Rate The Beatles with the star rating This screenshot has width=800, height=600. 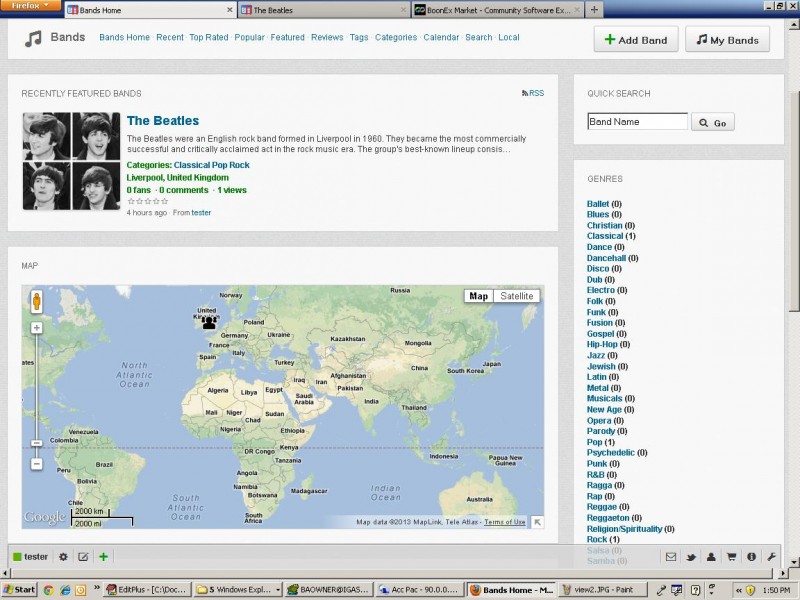[147, 201]
